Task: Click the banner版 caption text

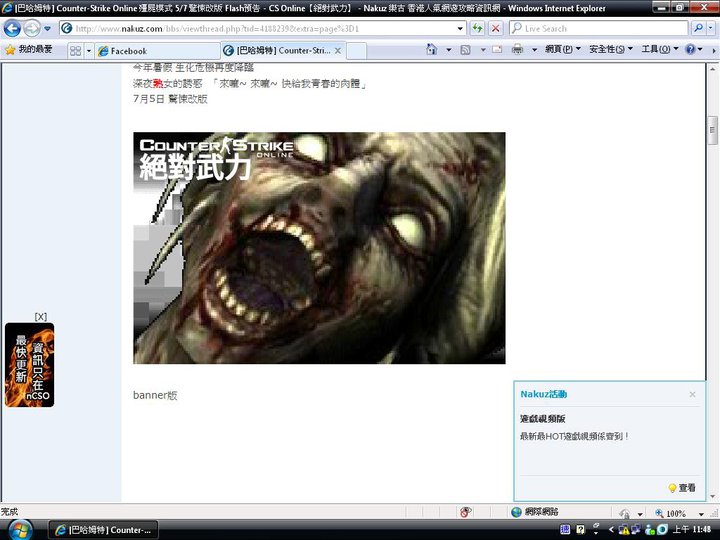Action: point(155,395)
